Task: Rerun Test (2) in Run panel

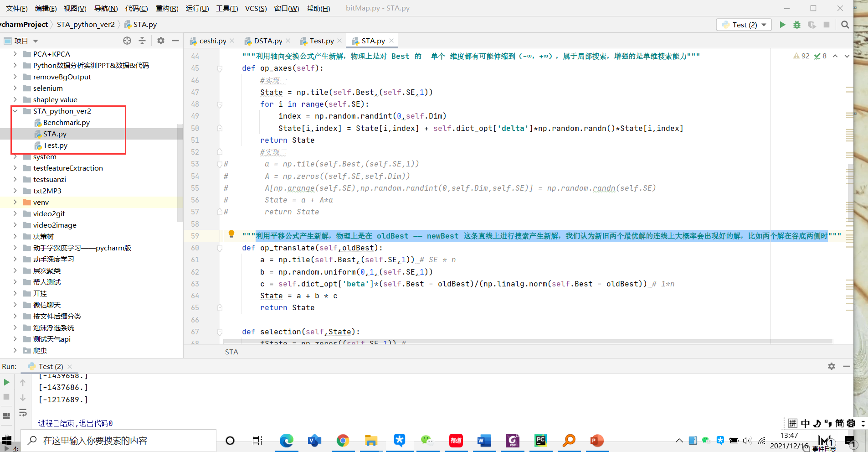Action: [x=6, y=382]
